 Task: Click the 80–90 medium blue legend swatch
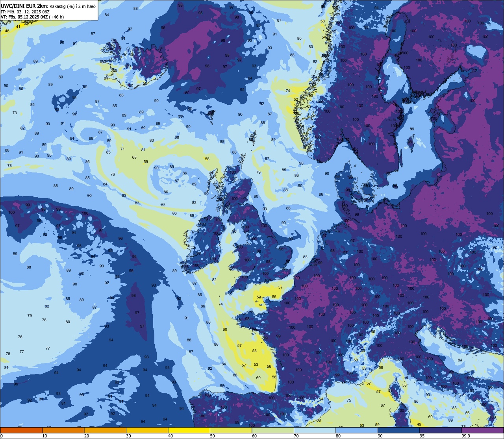(357, 430)
